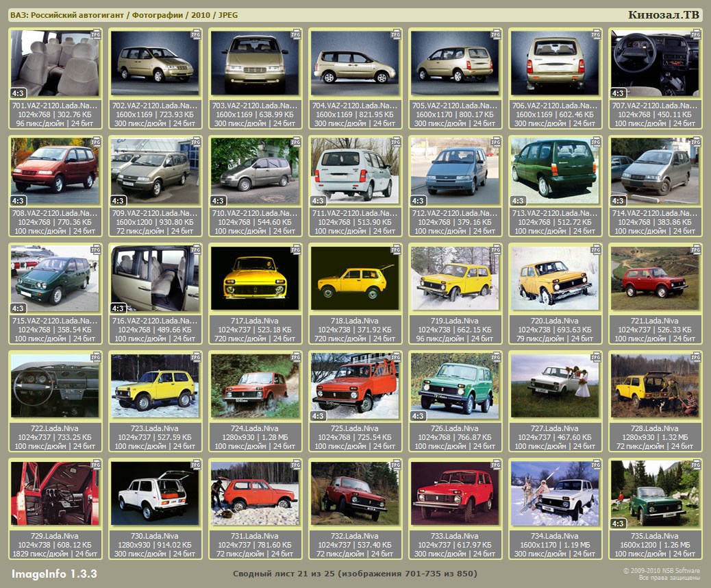Open the 718.Lada.Niva yellow car thumbnail
Screen dimensions: 711x588
[x=354, y=278]
